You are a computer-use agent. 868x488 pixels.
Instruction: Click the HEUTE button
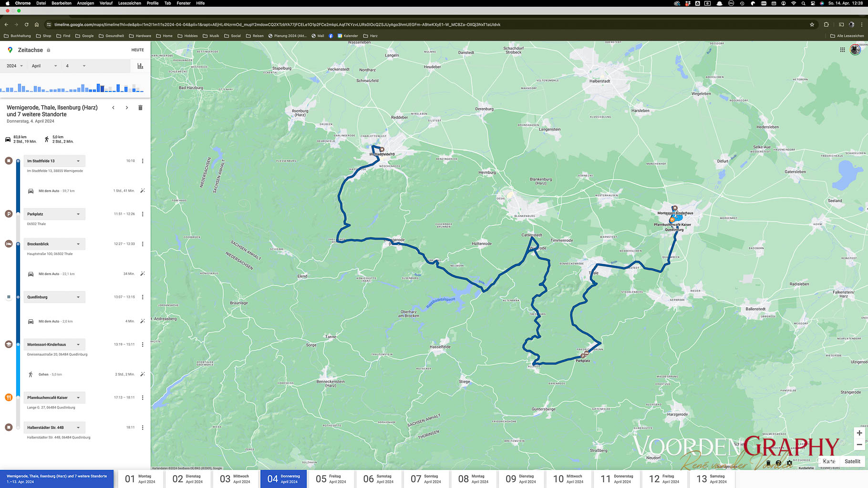[137, 50]
